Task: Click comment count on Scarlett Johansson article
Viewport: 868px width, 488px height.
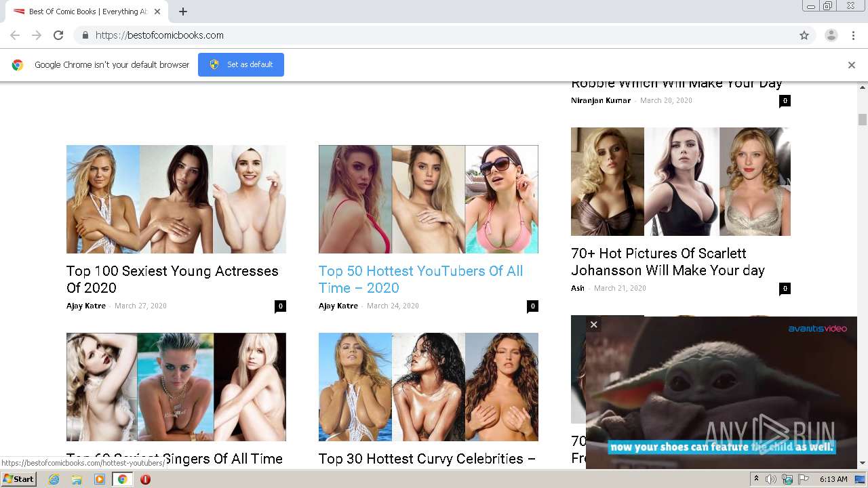Action: [785, 289]
